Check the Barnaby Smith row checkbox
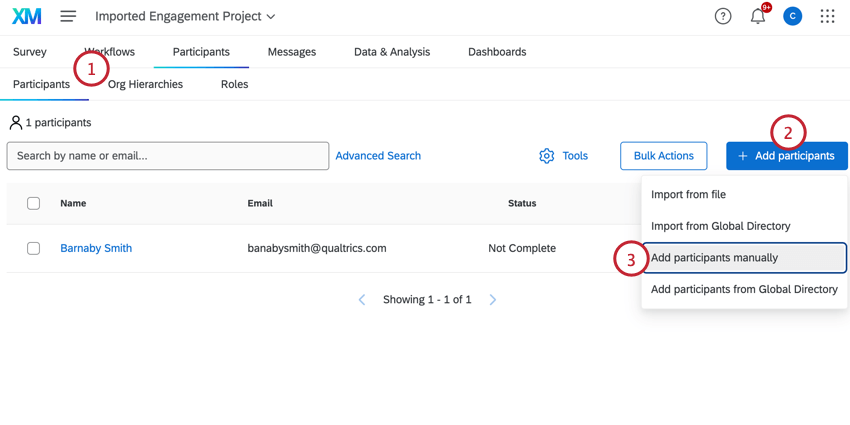The height and width of the screenshot is (425, 850). 33,248
